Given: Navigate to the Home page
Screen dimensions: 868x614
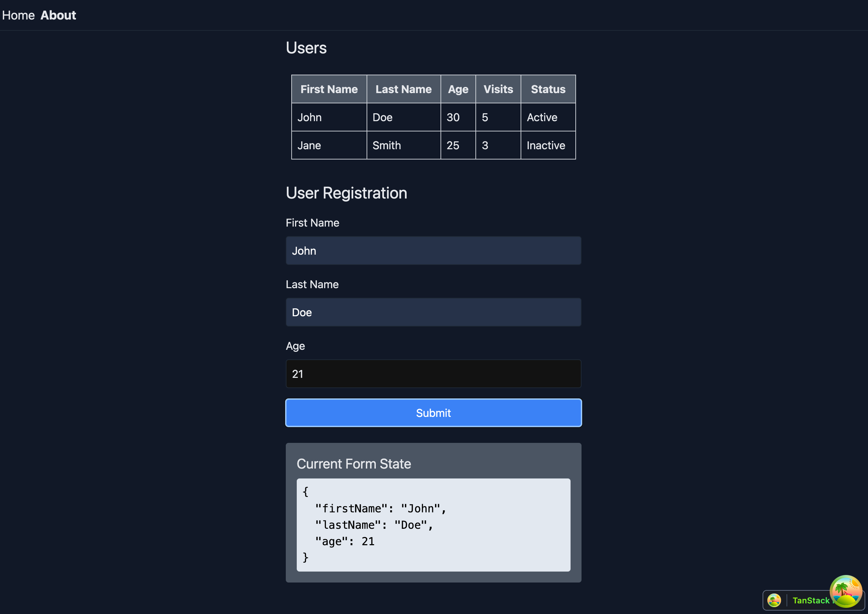Looking at the screenshot, I should 18,15.
